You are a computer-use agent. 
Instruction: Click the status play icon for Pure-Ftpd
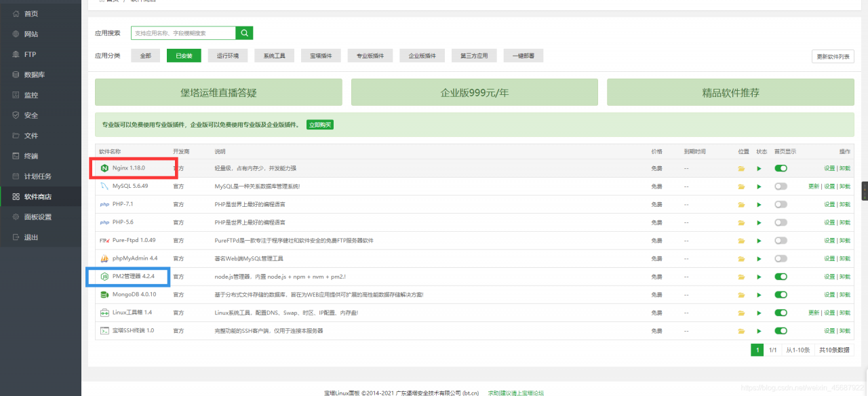[x=759, y=241]
